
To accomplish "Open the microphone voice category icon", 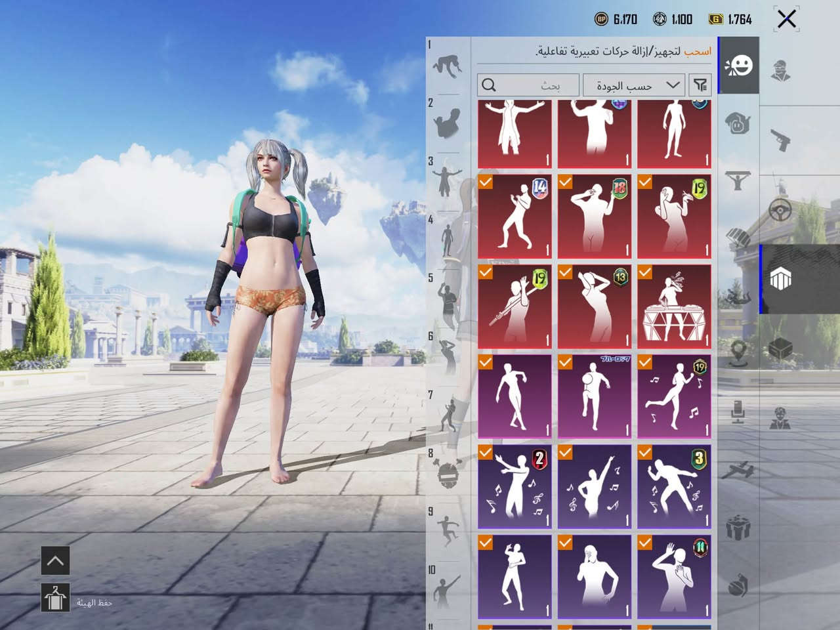I will click(x=738, y=411).
